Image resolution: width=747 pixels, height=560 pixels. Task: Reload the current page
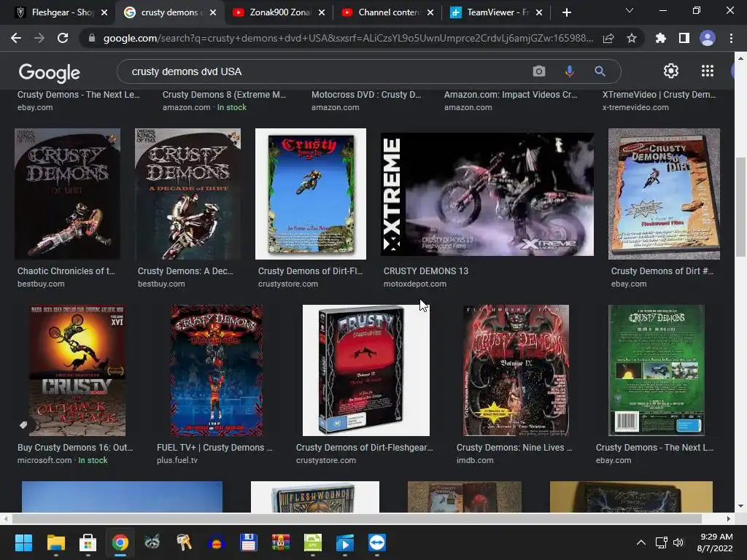[x=63, y=38]
